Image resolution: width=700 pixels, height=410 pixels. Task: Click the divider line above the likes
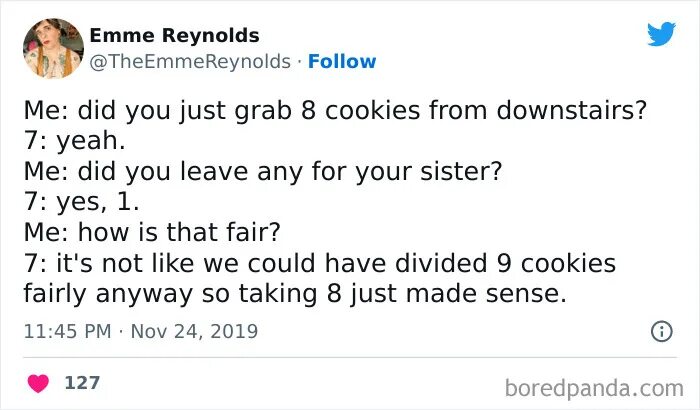tap(350, 357)
